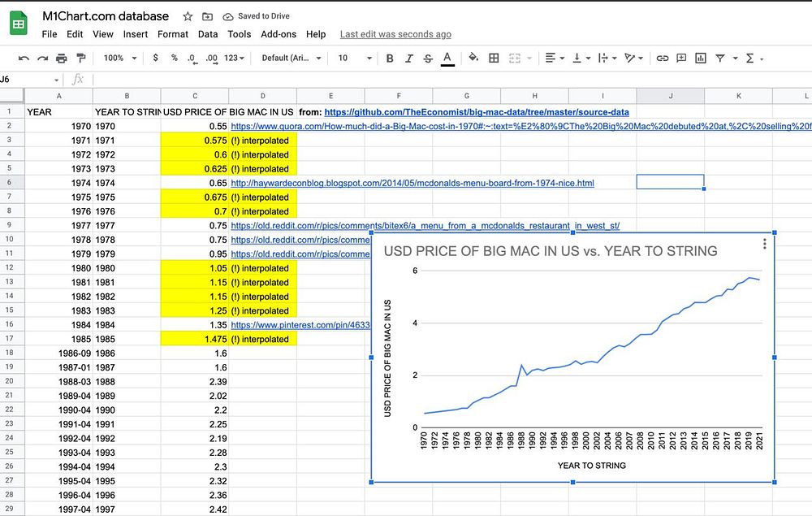Select the paint format roller
Screen dimensions: 812x516
point(80,59)
